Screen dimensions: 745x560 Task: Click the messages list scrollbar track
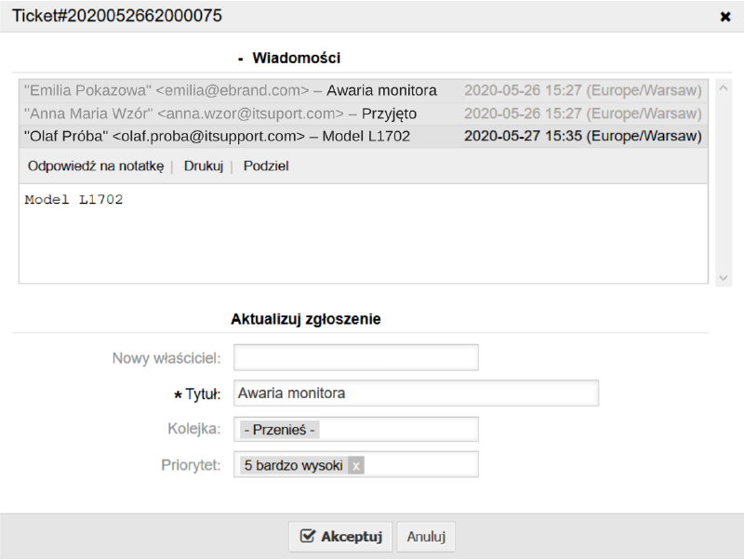pos(724,183)
